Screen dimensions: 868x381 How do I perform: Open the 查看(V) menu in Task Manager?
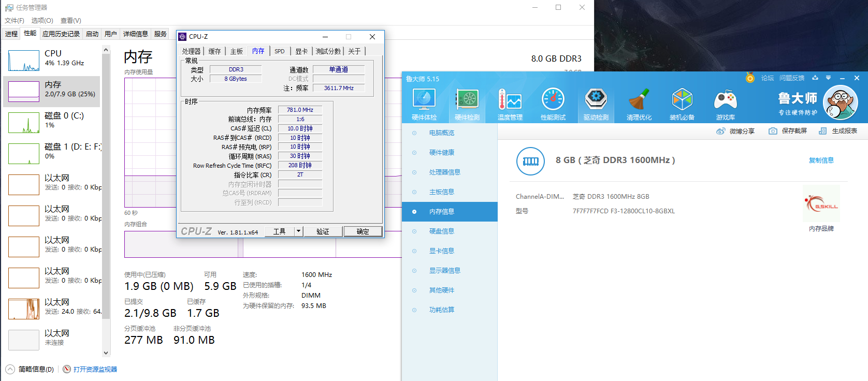(71, 21)
